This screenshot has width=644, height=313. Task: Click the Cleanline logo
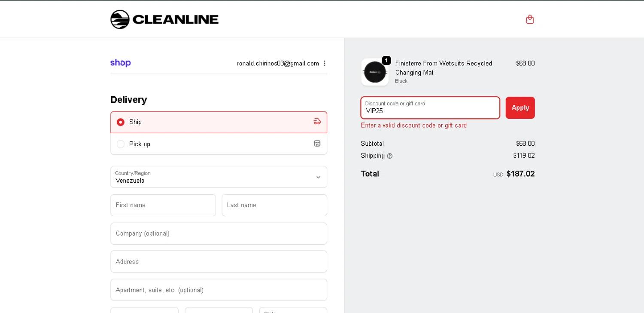[x=164, y=19]
